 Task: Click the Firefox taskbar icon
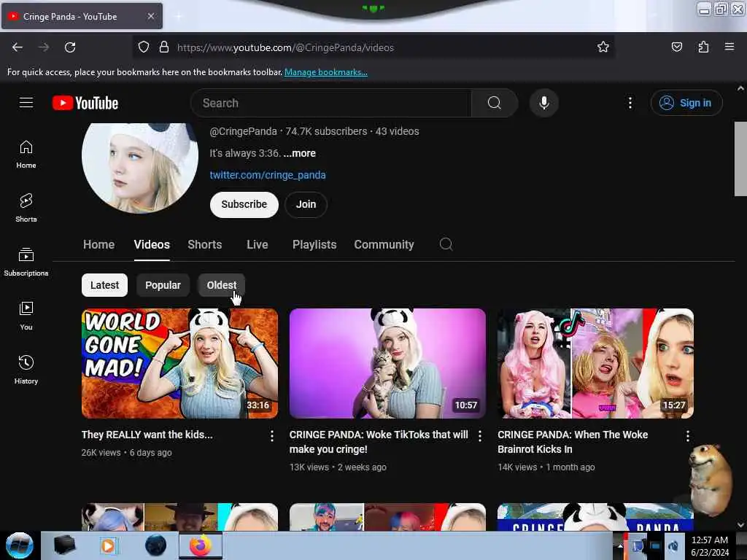(x=201, y=545)
